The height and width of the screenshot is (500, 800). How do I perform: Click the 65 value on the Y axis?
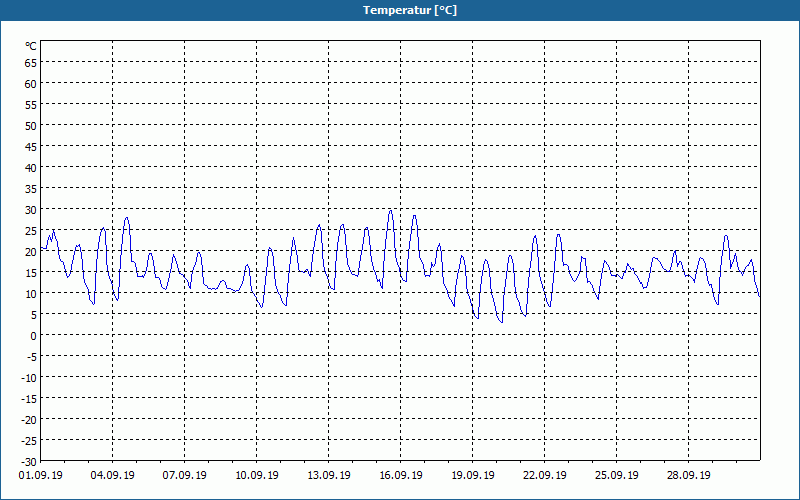point(31,62)
